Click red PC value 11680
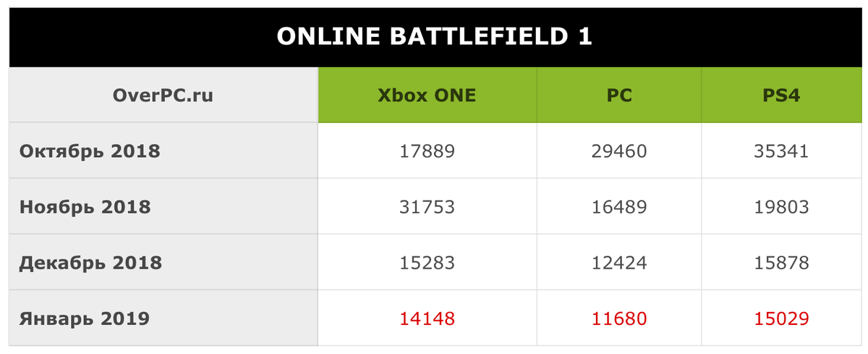This screenshot has width=868, height=354. pos(618,319)
